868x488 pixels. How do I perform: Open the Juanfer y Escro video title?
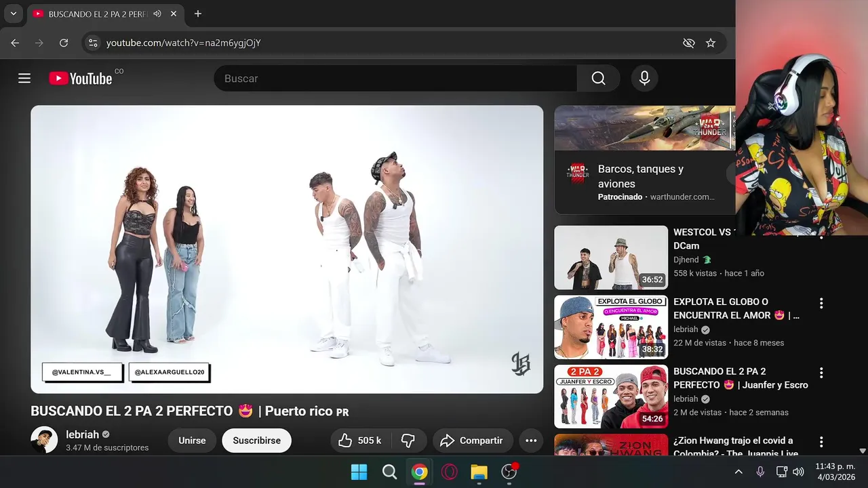[741, 378]
